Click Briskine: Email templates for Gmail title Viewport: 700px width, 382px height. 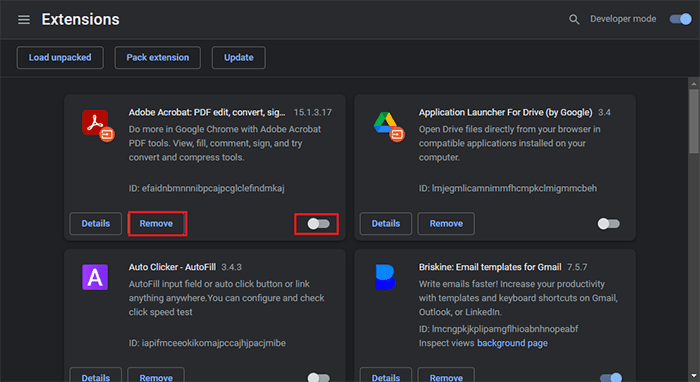tap(490, 267)
